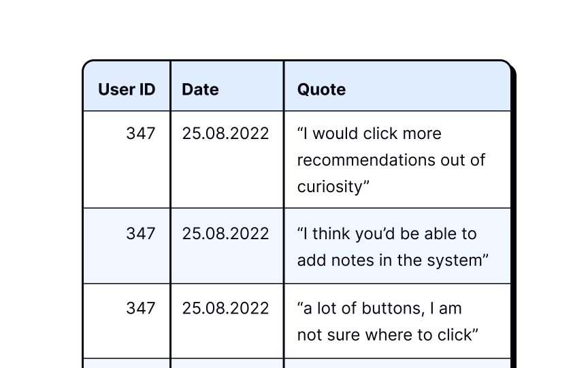Screen dimensions: 588x368
Task: Select the date cell in the second row
Action: coord(227,246)
